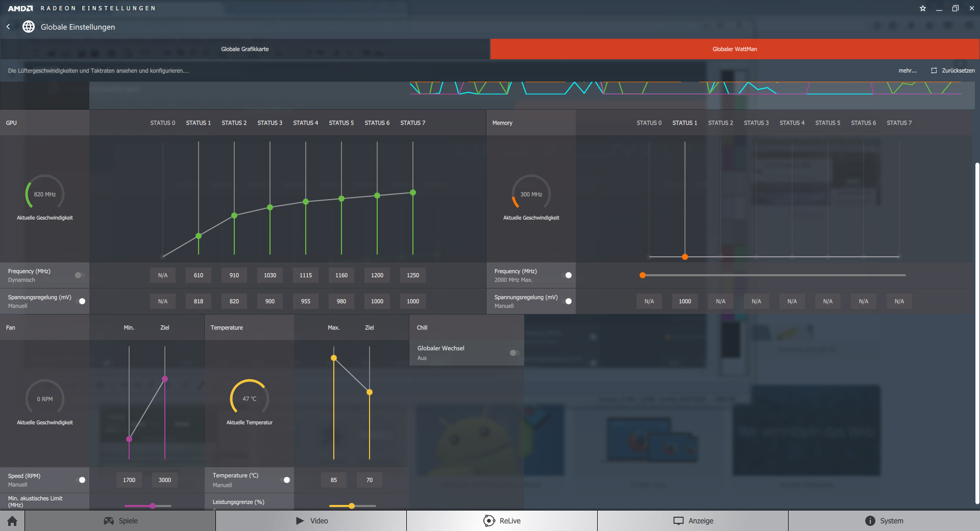This screenshot has width=980, height=531.
Task: Toggle Memory Spannungsregelung switch
Action: coord(567,301)
